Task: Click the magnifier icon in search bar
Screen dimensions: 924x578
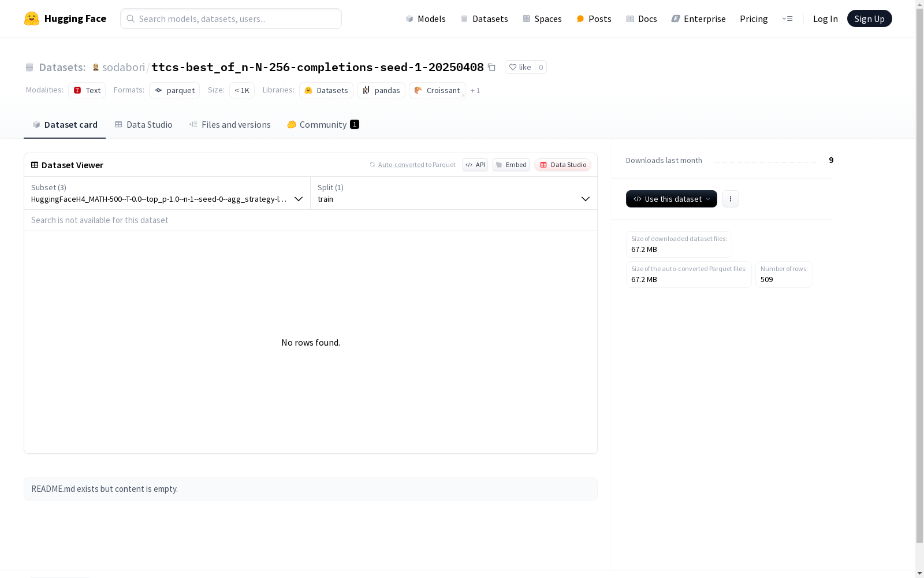Action: (131, 18)
